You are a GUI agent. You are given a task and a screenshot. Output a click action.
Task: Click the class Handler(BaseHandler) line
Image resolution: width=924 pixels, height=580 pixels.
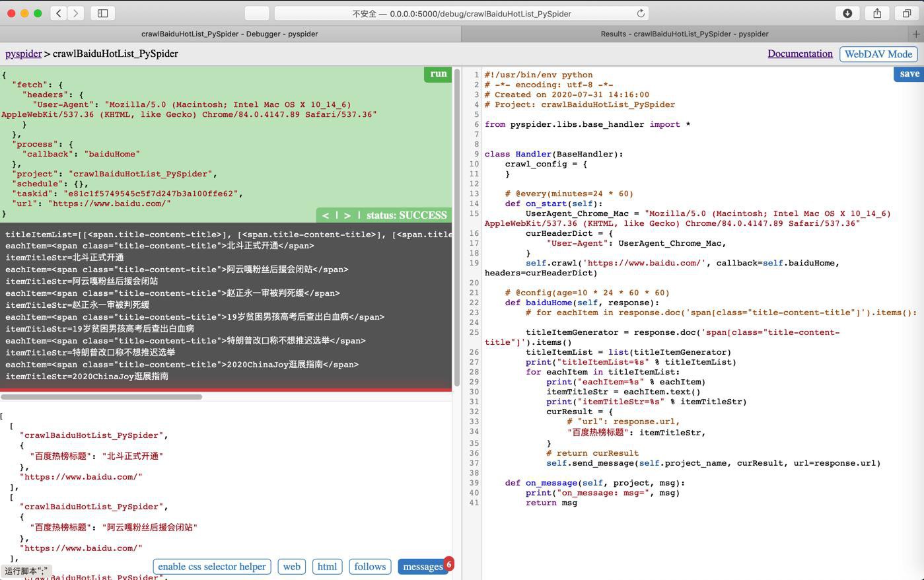(554, 154)
